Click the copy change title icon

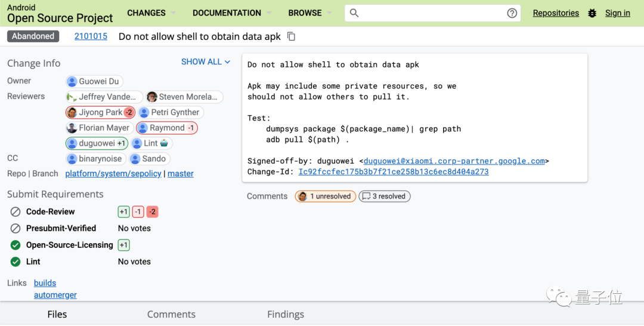pos(292,36)
